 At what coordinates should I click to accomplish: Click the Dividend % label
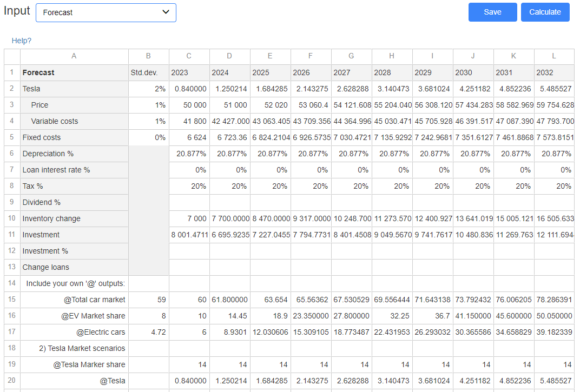pyautogui.click(x=74, y=202)
